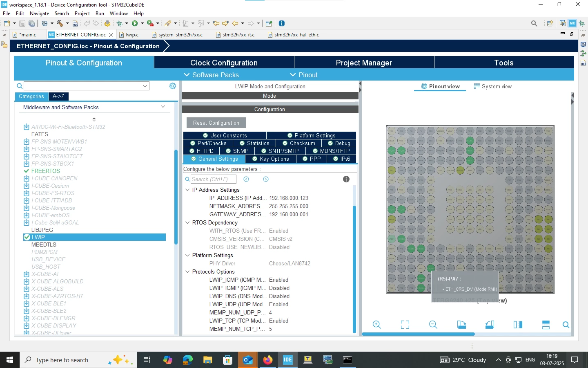Open the pin search magnifier icon
588x368 pixels.
coord(566,325)
